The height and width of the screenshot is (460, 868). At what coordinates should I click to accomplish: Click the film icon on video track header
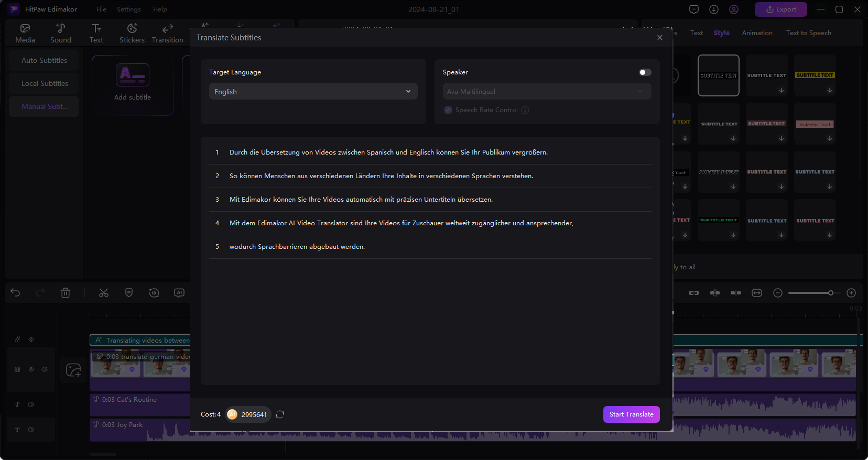[x=17, y=369]
